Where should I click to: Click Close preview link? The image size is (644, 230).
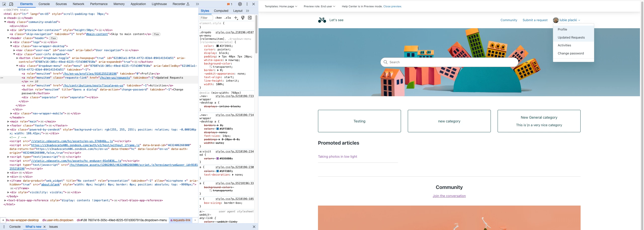pos(392,6)
